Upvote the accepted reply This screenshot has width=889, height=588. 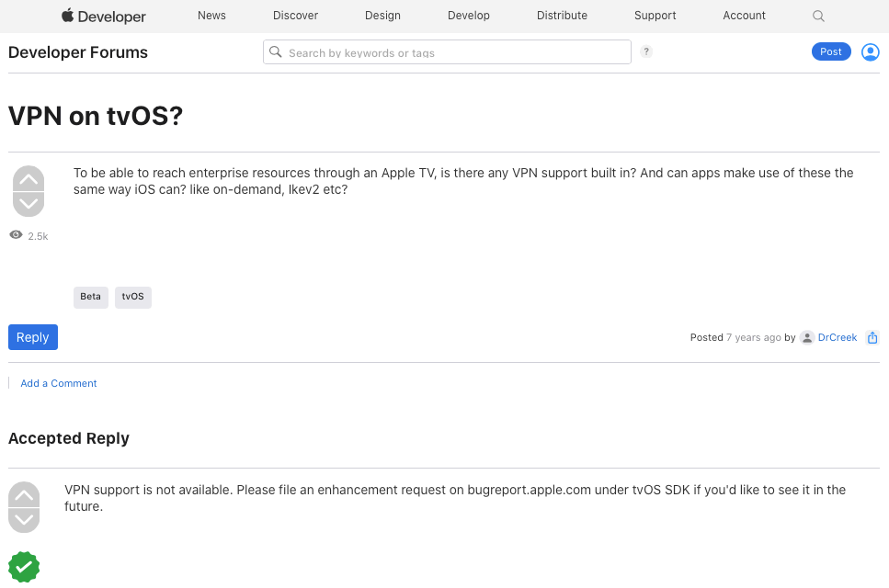coord(24,494)
